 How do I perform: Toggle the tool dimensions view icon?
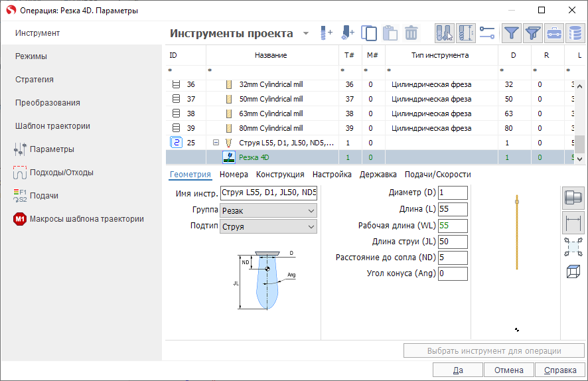pyautogui.click(x=466, y=33)
